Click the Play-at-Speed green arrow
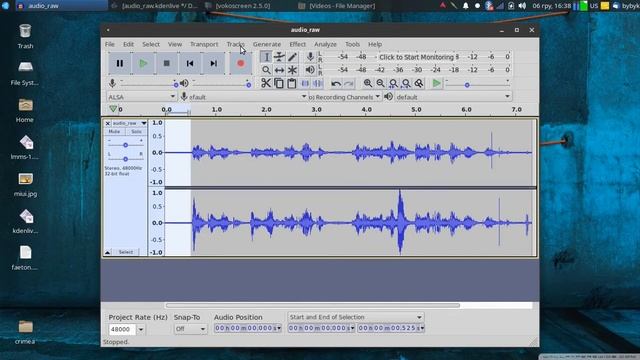 click(x=437, y=83)
